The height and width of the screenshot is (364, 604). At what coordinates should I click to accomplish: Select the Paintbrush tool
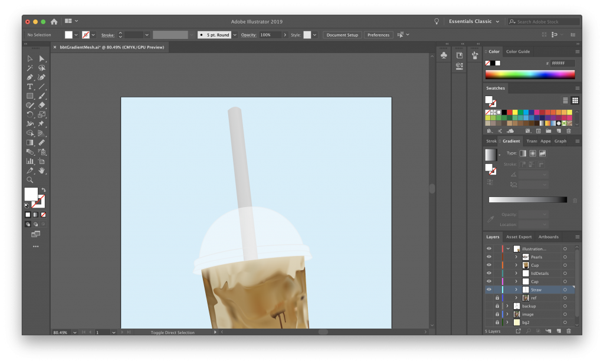pos(42,96)
